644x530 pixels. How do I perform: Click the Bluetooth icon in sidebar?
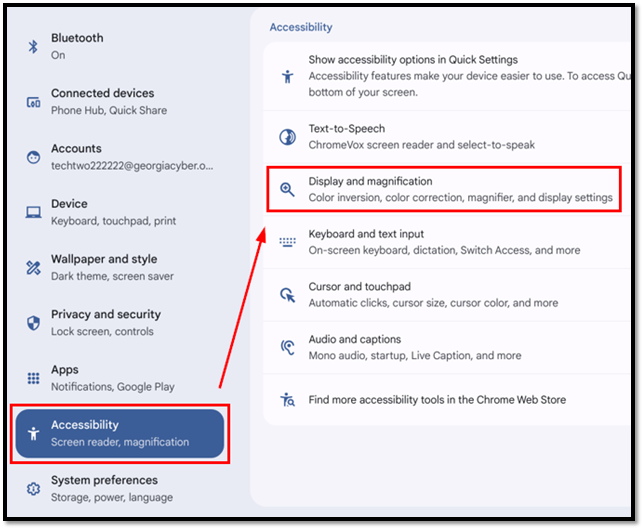[33, 46]
